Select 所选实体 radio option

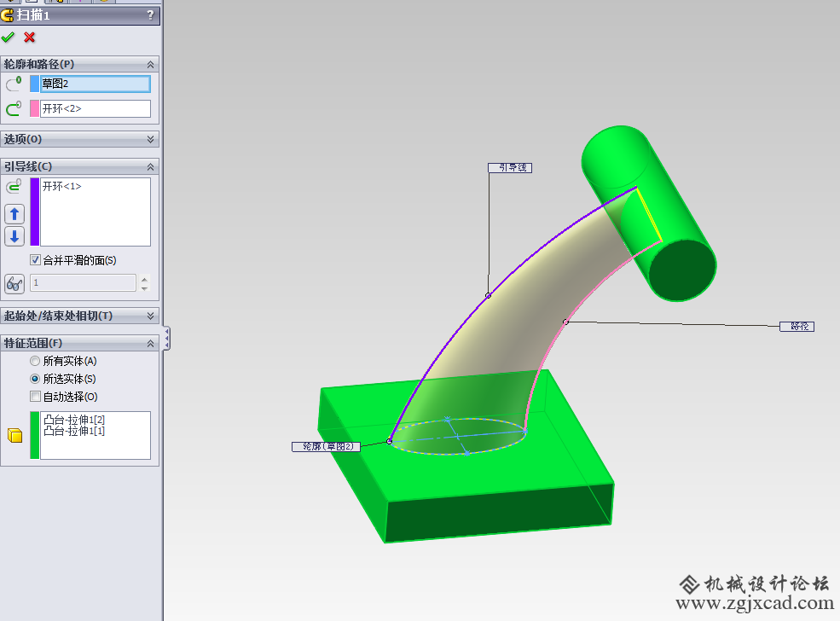[35, 379]
